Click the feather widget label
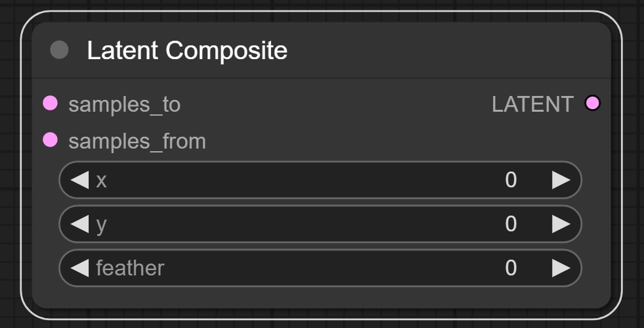644x328 pixels. (130, 268)
